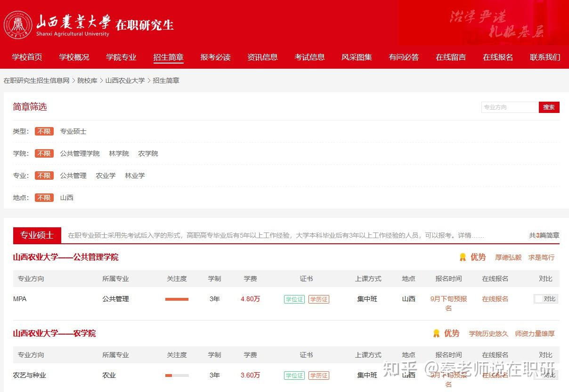
Task: Open 在线留言 nav item
Action: tap(451, 57)
